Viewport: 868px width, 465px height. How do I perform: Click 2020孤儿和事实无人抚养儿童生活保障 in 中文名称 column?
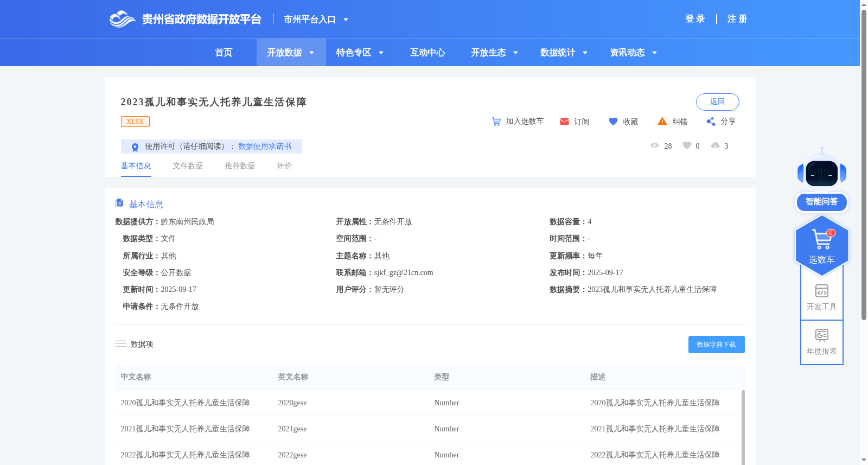coord(185,403)
